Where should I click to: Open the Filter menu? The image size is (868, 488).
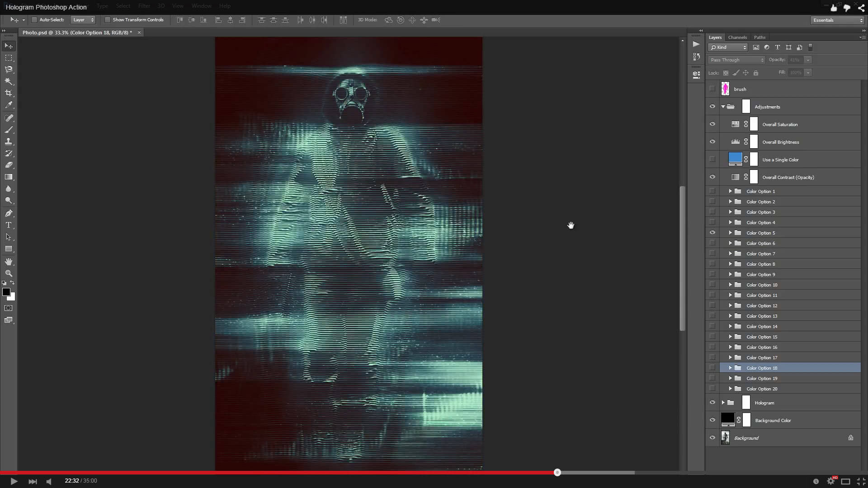point(144,6)
